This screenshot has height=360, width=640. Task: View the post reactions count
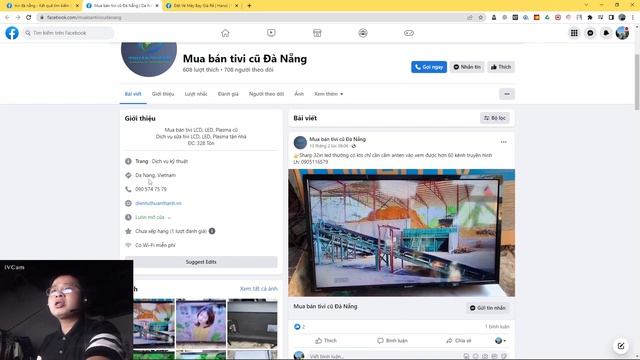[300, 327]
